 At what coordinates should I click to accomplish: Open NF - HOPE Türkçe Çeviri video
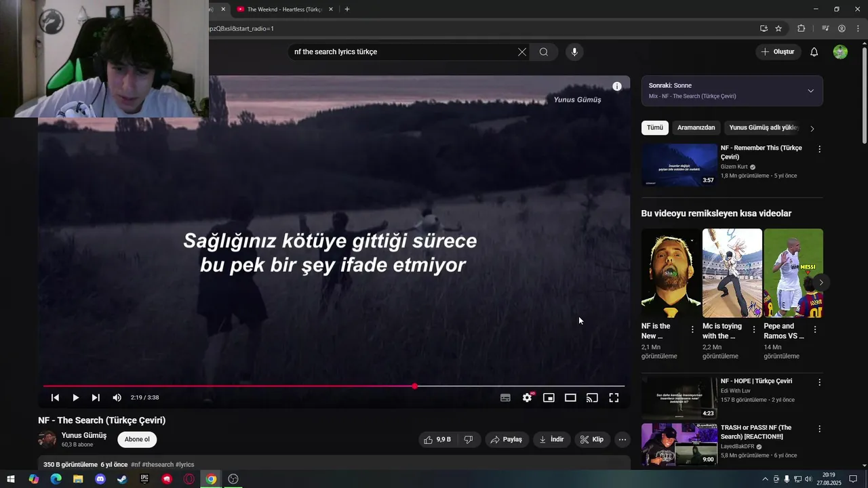(679, 398)
